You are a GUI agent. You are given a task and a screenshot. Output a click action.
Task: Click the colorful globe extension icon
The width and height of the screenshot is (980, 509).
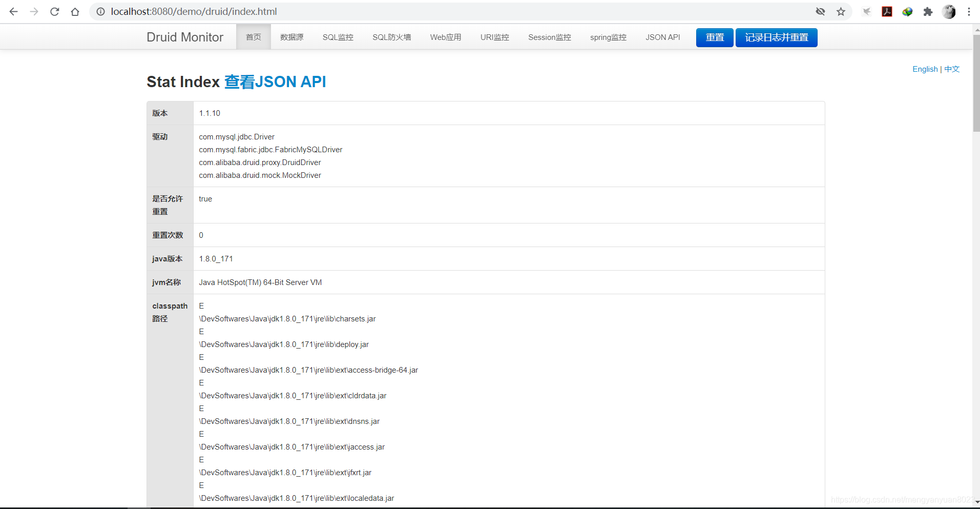tap(907, 11)
